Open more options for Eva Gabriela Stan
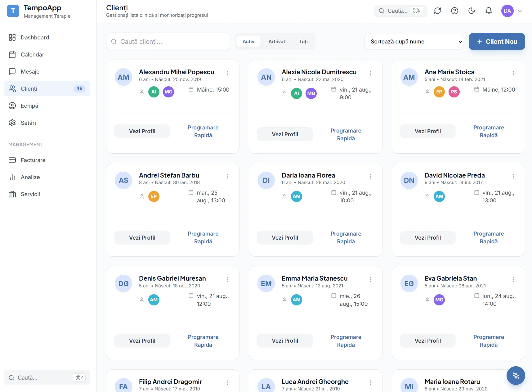The height and width of the screenshot is (392, 532). [513, 280]
